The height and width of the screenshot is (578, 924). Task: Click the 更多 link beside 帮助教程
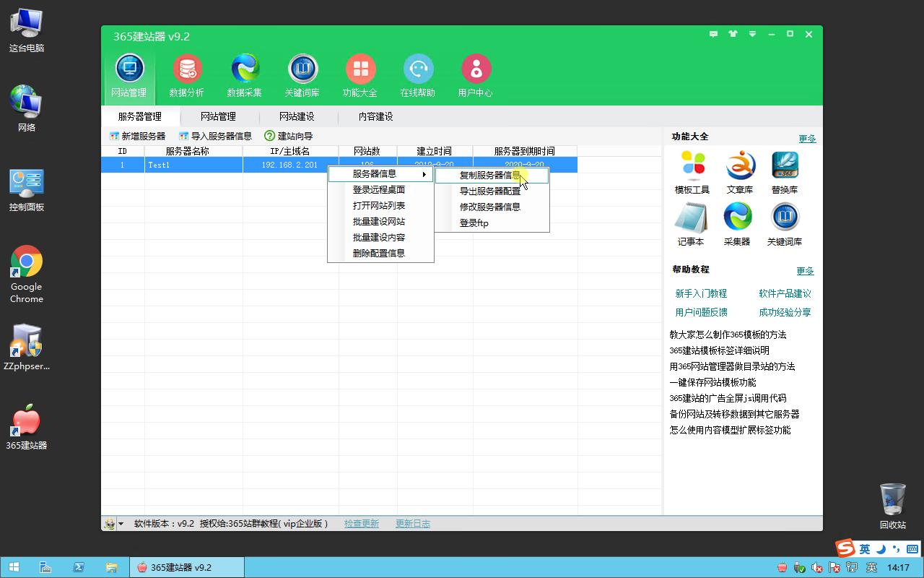tap(805, 271)
